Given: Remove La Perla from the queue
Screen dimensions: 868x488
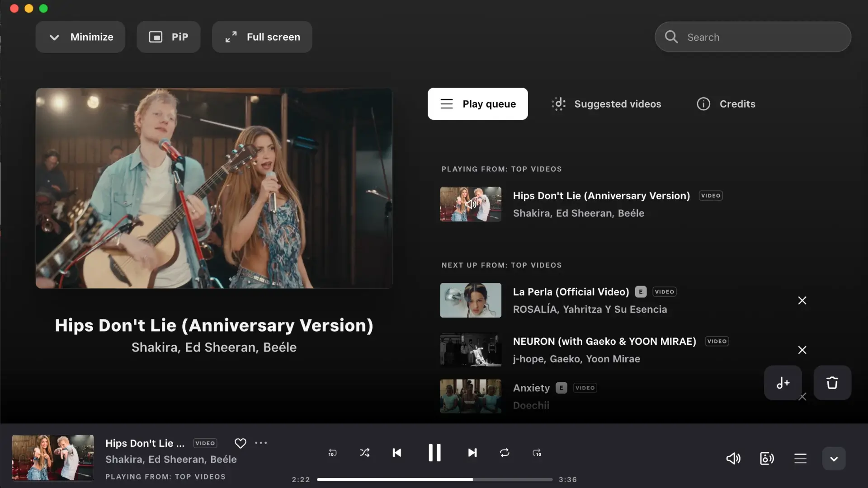Looking at the screenshot, I should [802, 300].
